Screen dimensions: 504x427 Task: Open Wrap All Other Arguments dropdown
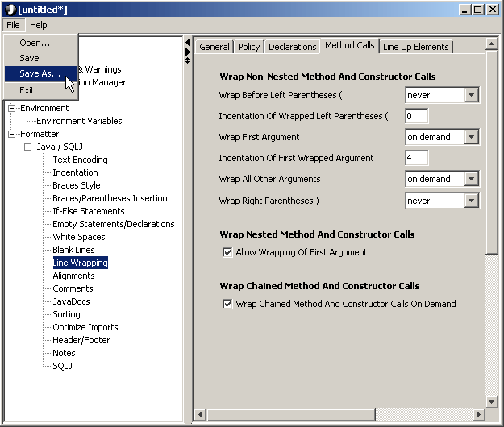click(x=472, y=179)
